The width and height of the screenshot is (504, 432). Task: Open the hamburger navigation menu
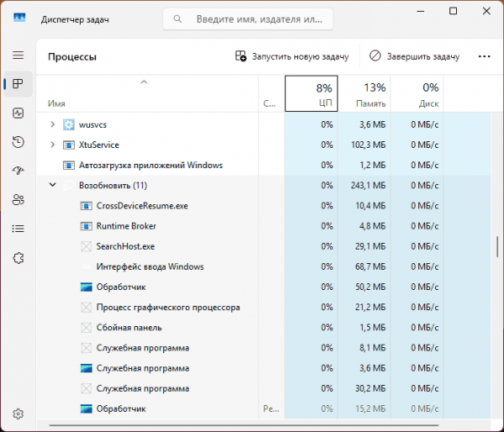[x=18, y=55]
